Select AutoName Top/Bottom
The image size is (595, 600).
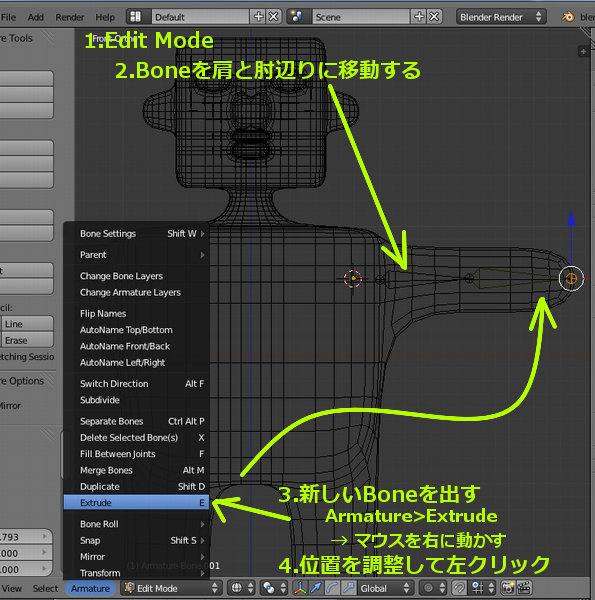coord(137,330)
